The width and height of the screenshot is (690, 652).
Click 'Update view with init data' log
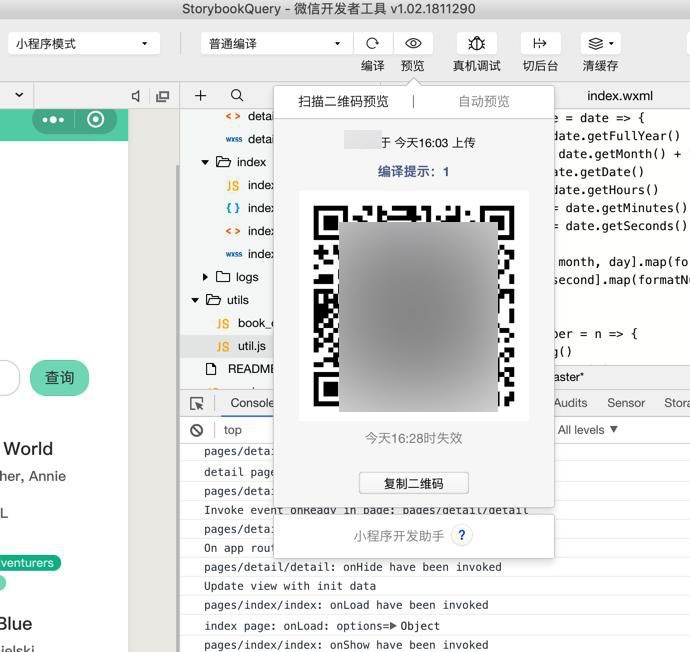[290, 586]
